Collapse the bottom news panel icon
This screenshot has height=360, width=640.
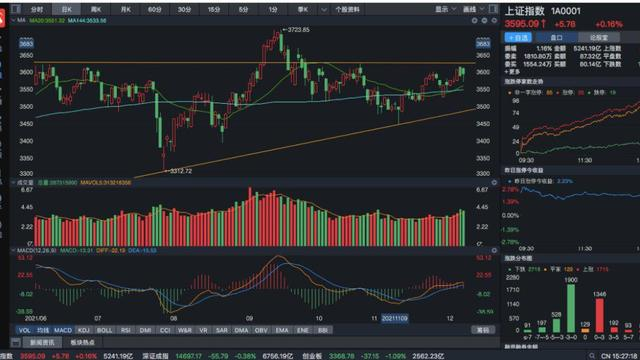pyautogui.click(x=16, y=342)
